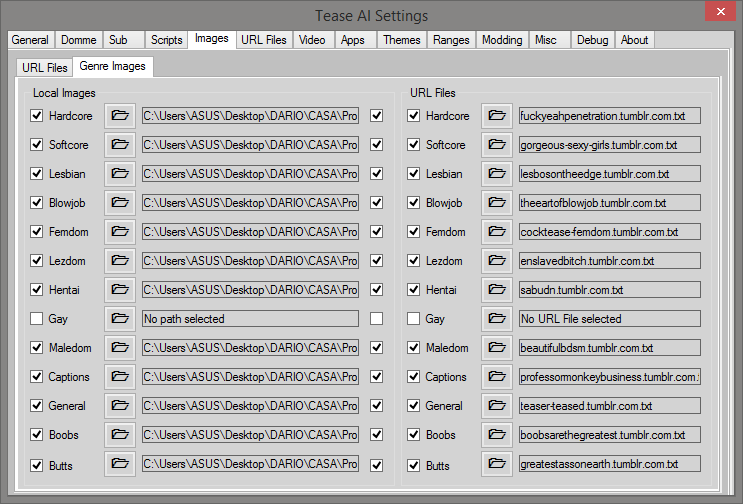Image resolution: width=743 pixels, height=504 pixels.
Task: Uncheck Local Images Butts checkbox
Action: coord(36,466)
